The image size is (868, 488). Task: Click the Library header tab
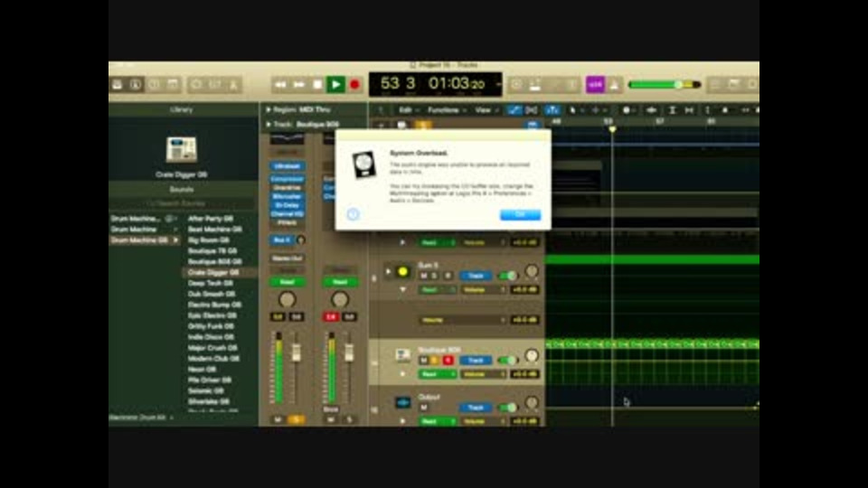pyautogui.click(x=182, y=109)
